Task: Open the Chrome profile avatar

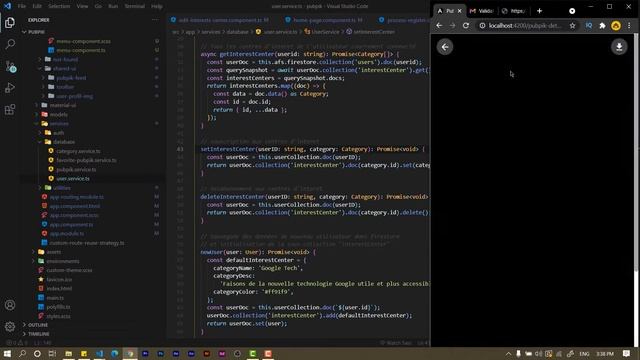Action: tap(616, 26)
